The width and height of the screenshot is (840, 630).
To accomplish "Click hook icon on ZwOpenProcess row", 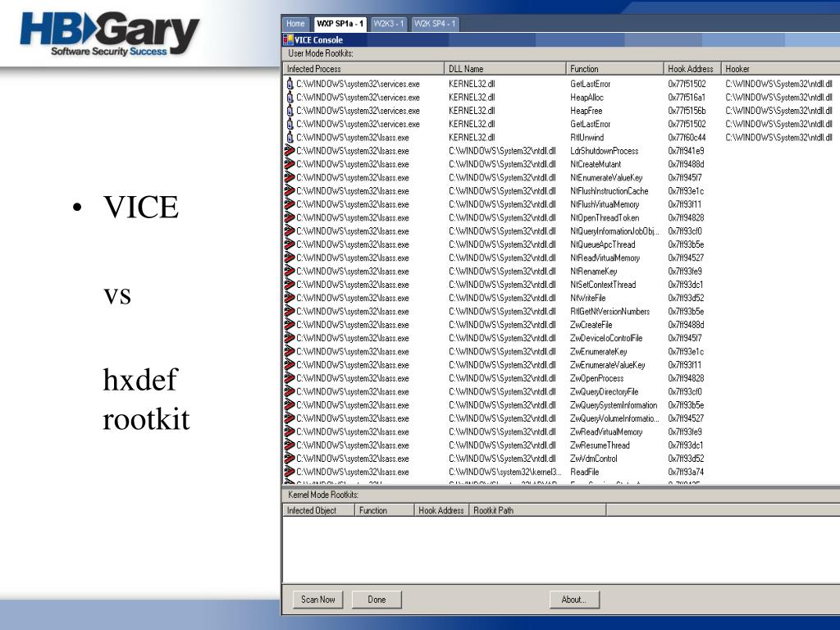I will (x=290, y=378).
